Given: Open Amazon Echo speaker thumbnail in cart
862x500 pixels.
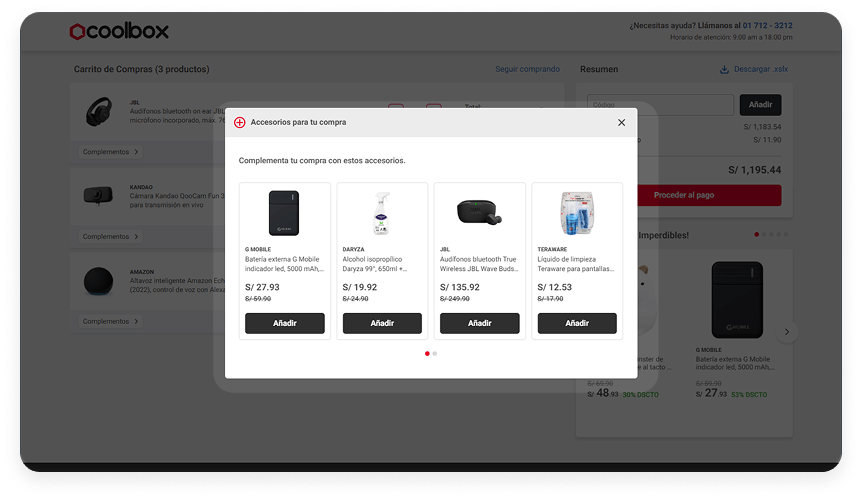Looking at the screenshot, I should [98, 281].
